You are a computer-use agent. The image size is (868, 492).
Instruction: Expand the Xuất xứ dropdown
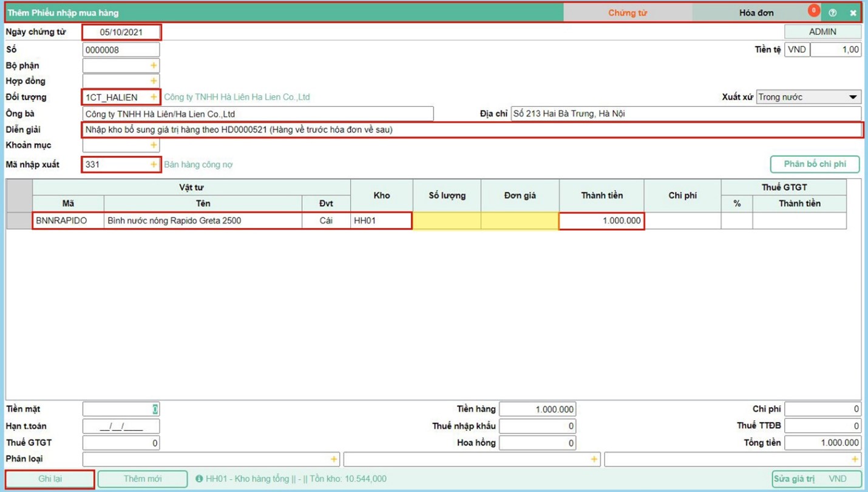pyautogui.click(x=852, y=97)
